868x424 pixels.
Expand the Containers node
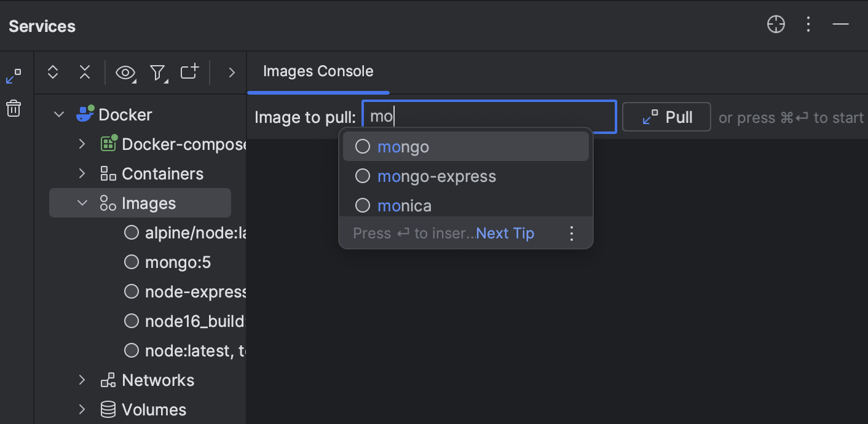(x=82, y=173)
